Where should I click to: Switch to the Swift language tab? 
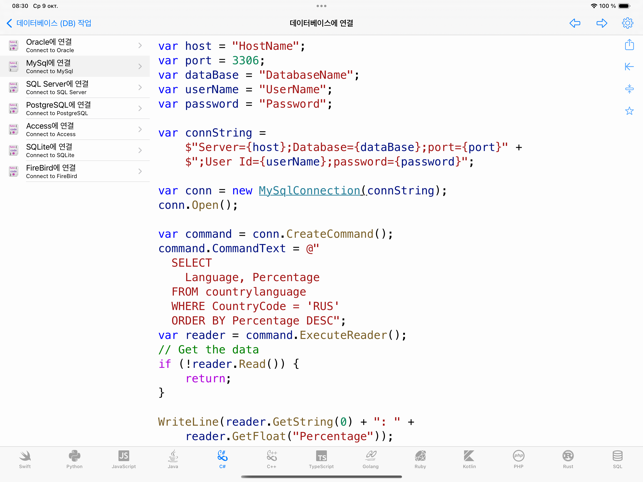(25, 459)
